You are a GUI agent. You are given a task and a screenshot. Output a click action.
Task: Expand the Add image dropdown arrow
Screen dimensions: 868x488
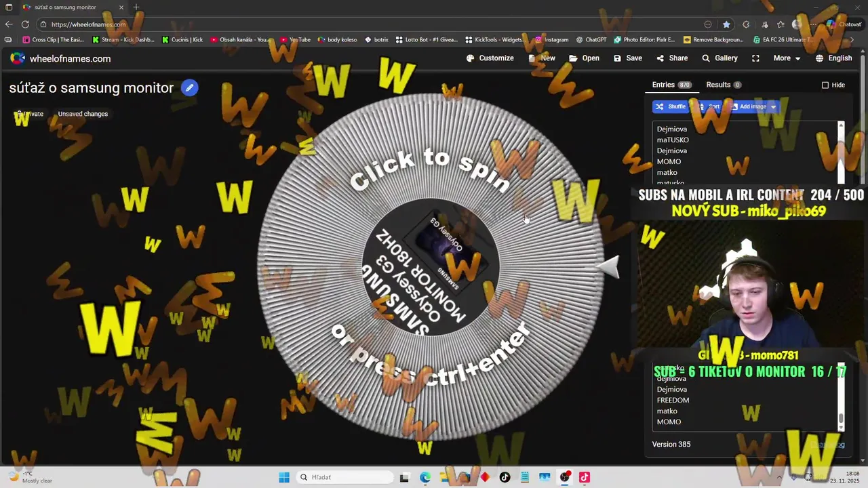(773, 106)
